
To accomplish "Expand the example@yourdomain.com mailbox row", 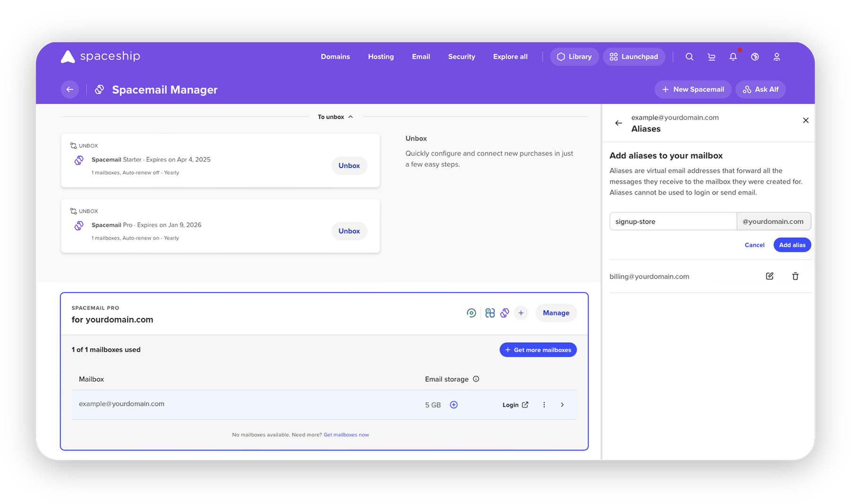I will [562, 405].
